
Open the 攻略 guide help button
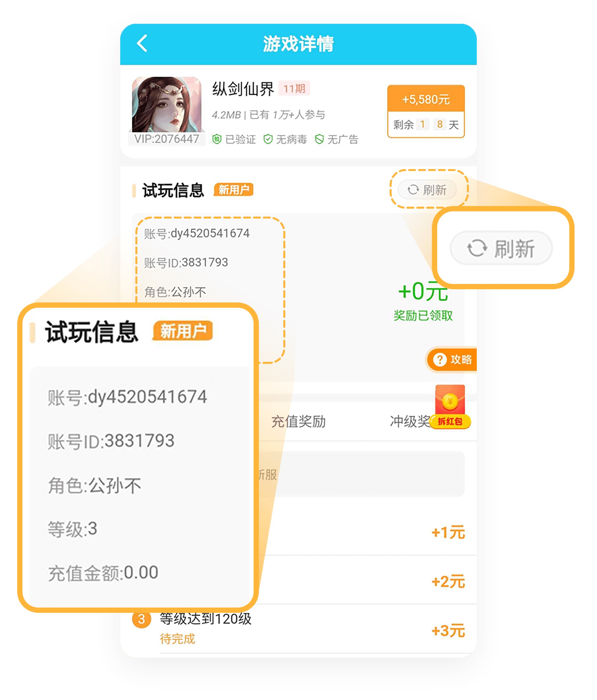451,360
